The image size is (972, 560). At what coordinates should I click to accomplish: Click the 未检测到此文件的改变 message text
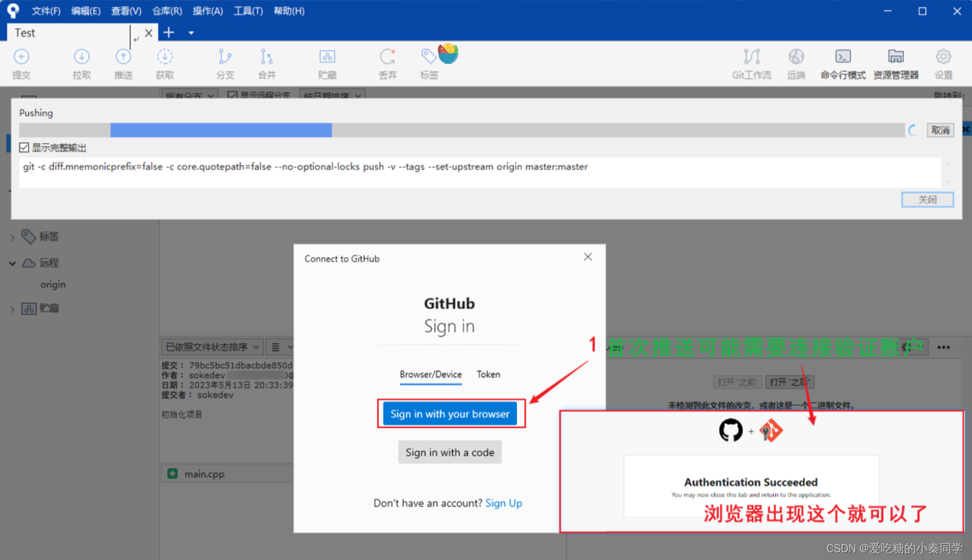(x=761, y=405)
